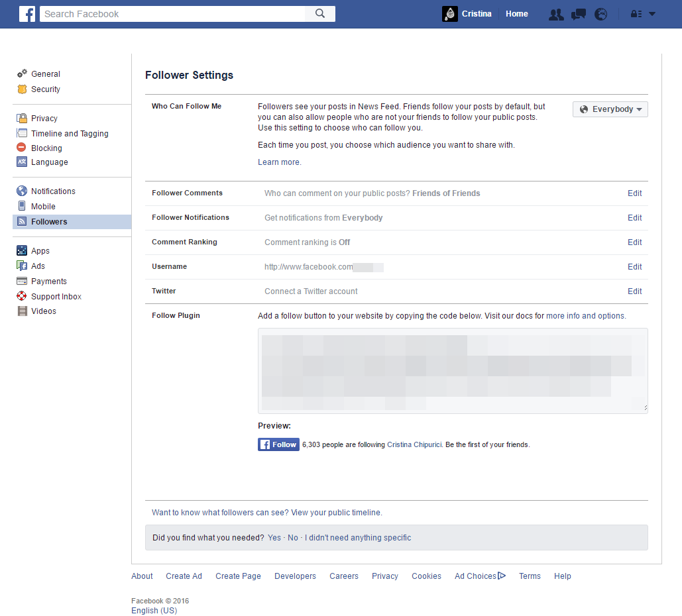Edit the Follower Comments setting
Viewport: 682px width, 616px height.
tap(634, 193)
